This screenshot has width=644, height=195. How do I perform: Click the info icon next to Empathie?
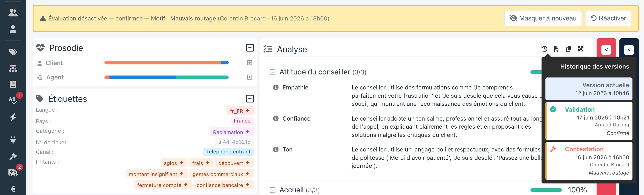pyautogui.click(x=275, y=87)
